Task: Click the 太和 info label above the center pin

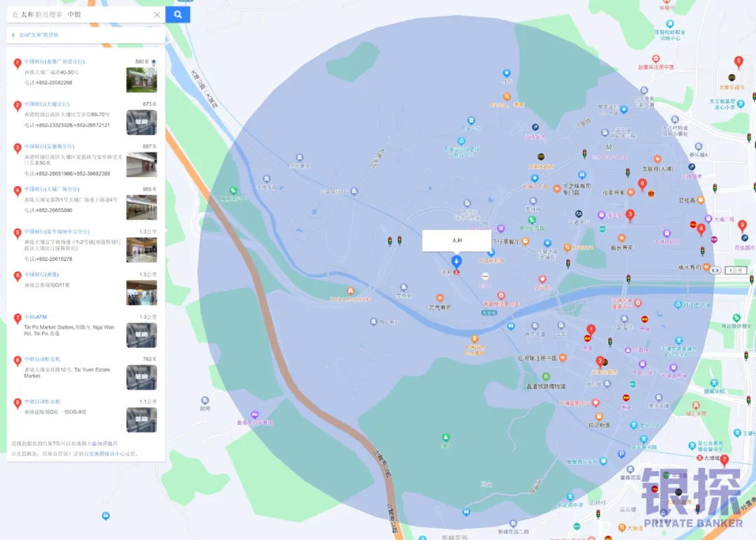Action: point(456,241)
